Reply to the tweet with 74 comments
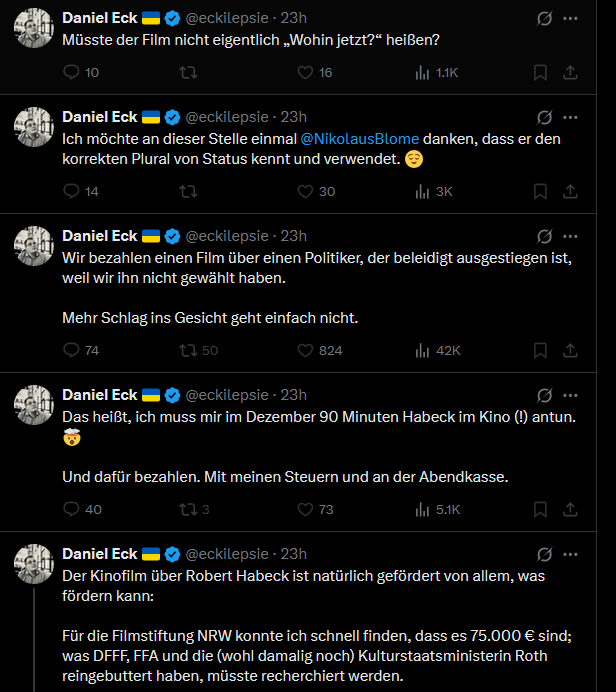Image resolution: width=616 pixels, height=692 pixels. coord(71,350)
